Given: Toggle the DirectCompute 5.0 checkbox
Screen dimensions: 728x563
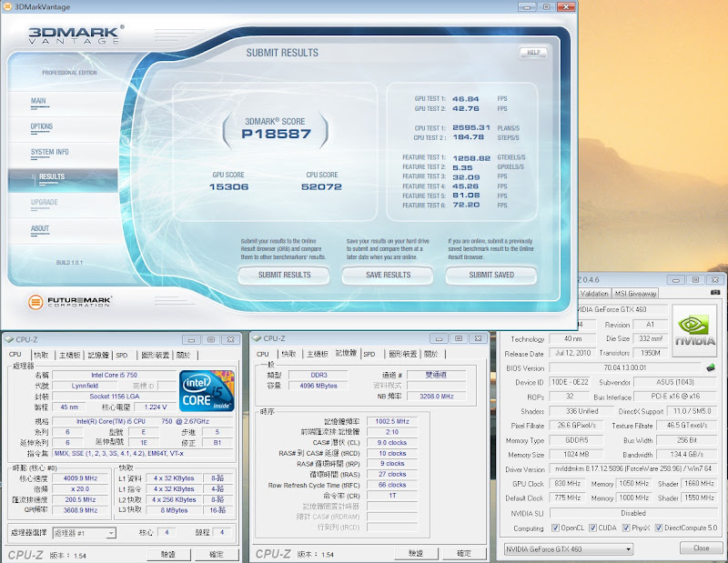Looking at the screenshot, I should point(658,528).
